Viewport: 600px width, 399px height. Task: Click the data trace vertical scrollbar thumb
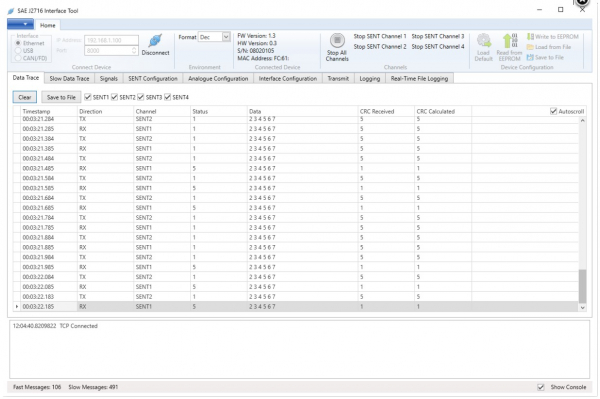click(582, 287)
